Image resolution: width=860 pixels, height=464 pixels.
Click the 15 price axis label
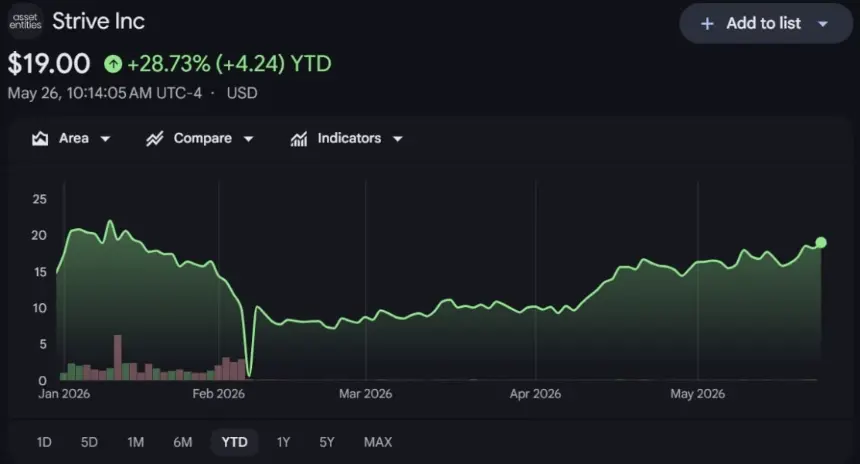40,272
